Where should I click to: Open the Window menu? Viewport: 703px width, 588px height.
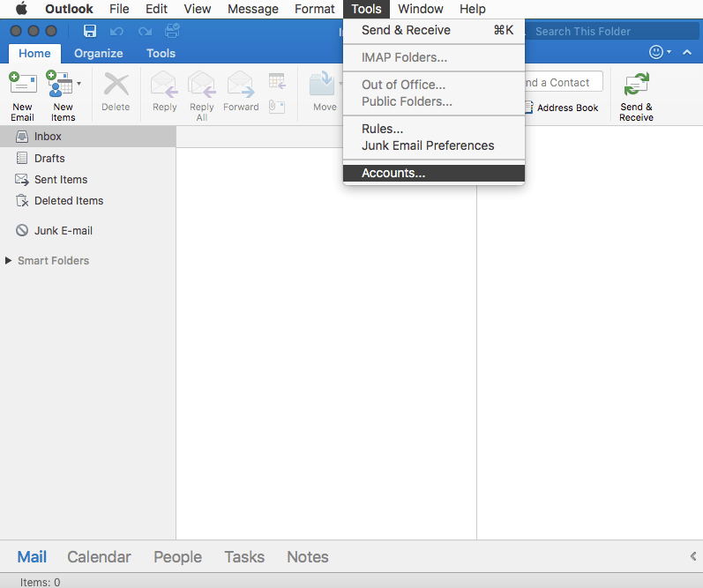pos(421,9)
